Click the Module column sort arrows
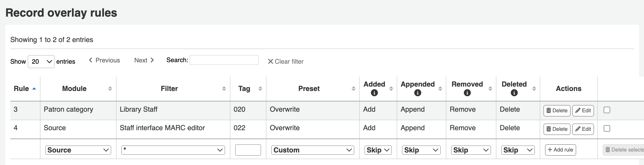This screenshot has width=644, height=165. (110, 89)
